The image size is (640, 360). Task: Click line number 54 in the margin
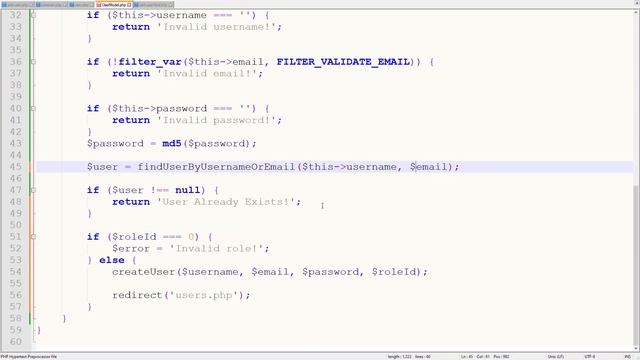(16, 272)
